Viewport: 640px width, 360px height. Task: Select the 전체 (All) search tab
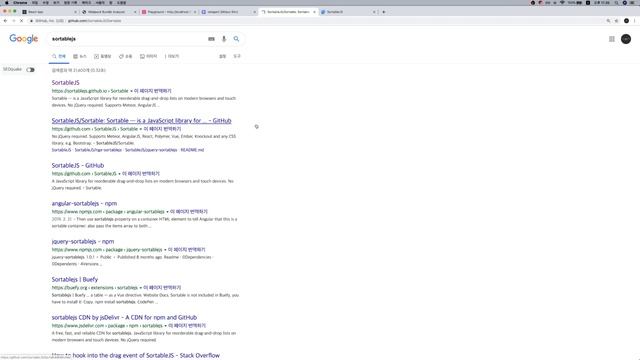(59, 56)
